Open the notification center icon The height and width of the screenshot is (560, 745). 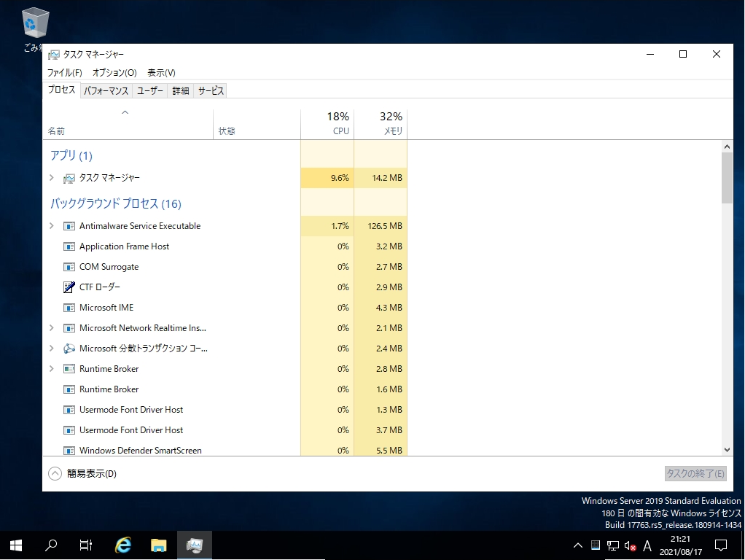(721, 545)
